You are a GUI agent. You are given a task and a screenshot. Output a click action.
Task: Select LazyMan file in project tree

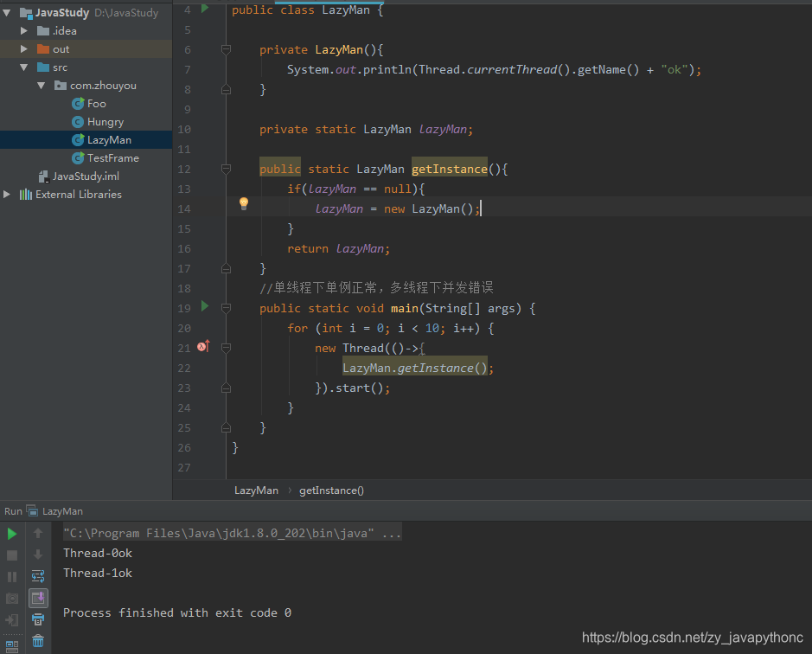[x=86, y=140]
